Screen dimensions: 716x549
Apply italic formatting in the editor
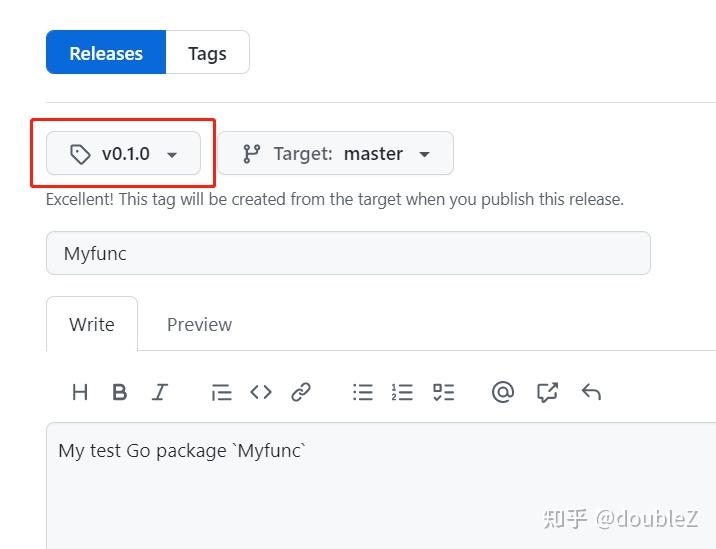(x=159, y=392)
